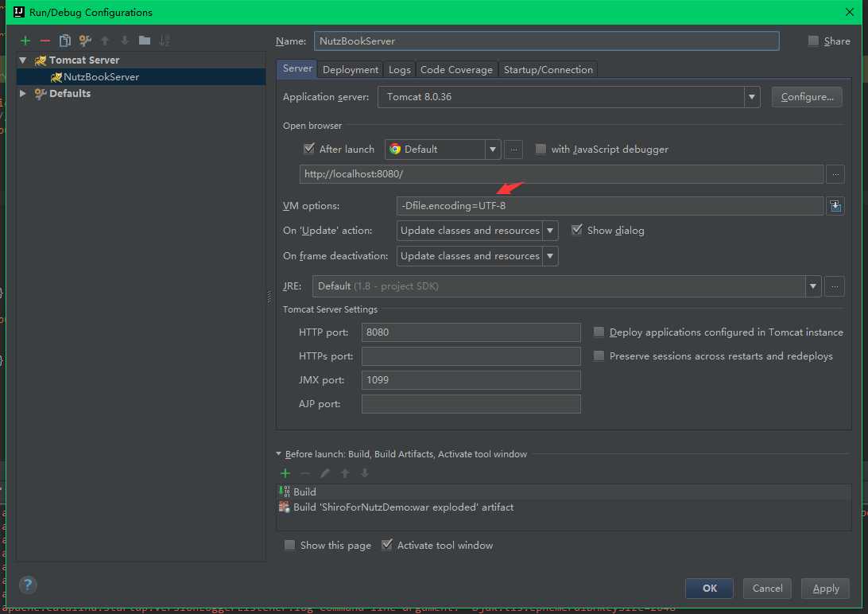Uncheck After launch checkbox

(309, 149)
